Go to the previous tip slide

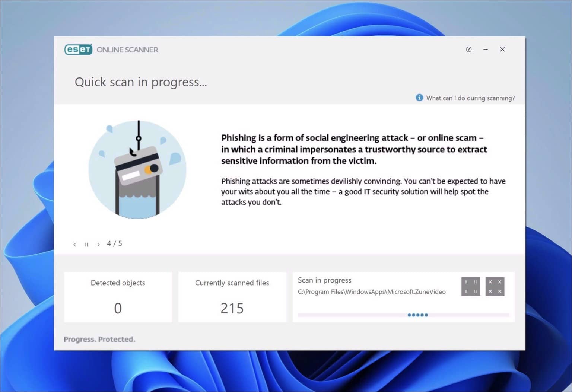pyautogui.click(x=75, y=245)
